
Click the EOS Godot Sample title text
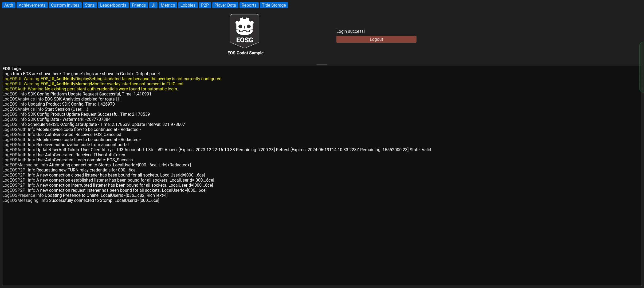245,53
